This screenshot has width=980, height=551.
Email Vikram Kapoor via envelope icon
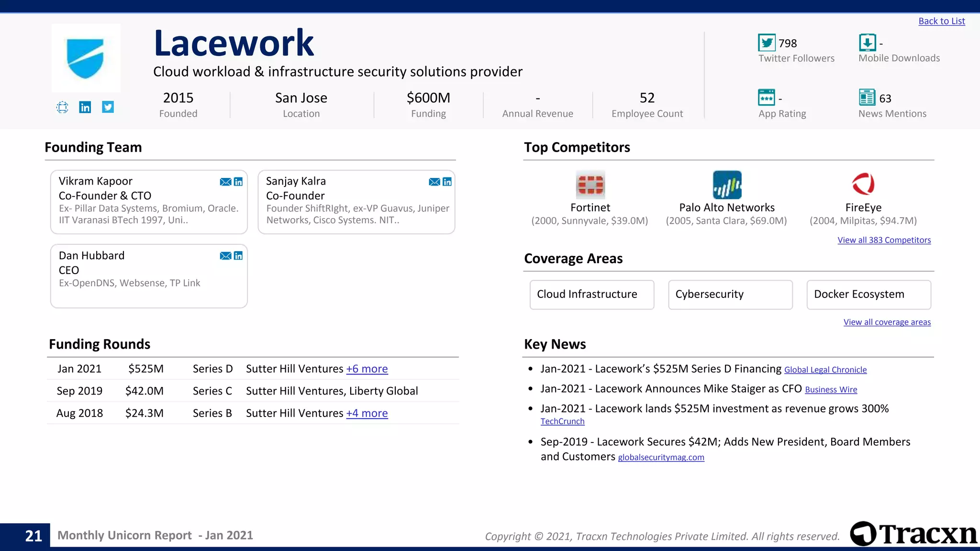point(225,182)
